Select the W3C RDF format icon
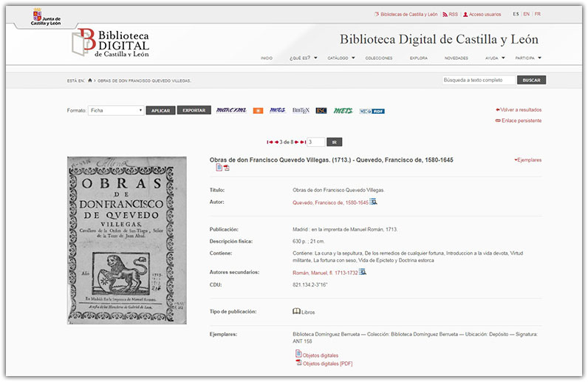 pos(372,111)
